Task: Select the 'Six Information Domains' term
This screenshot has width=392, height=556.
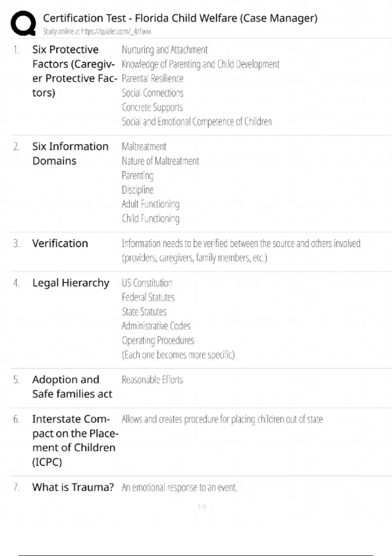Action: (x=70, y=153)
